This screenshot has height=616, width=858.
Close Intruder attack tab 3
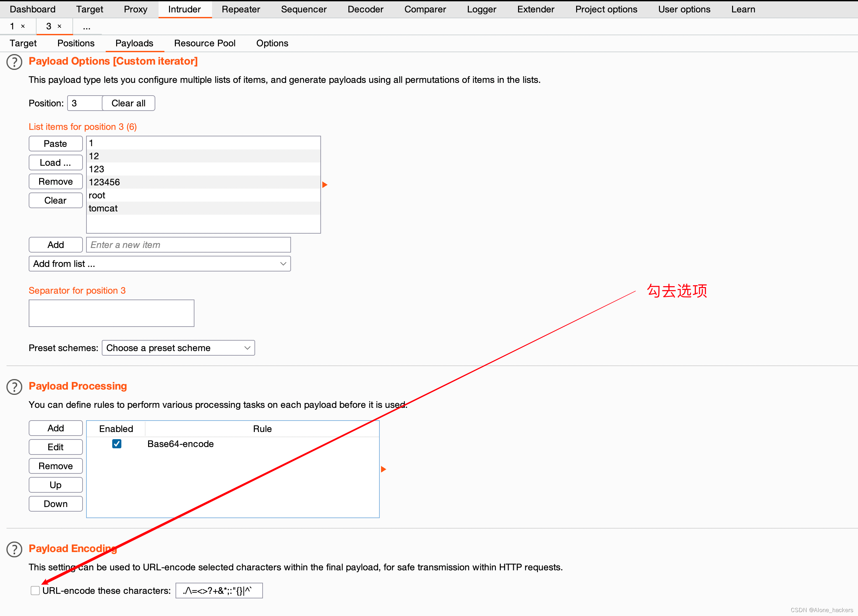[59, 26]
